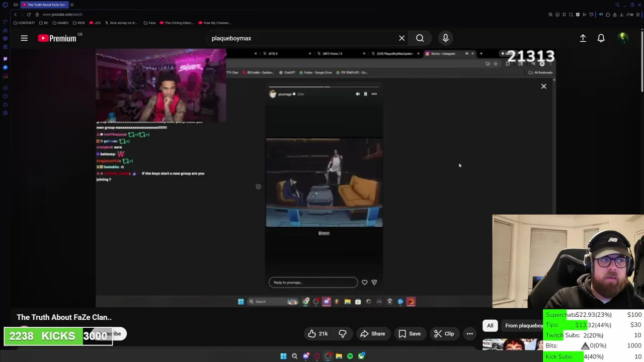Click the browser heart bookmark icon
644x362 pixels.
coord(591,15)
